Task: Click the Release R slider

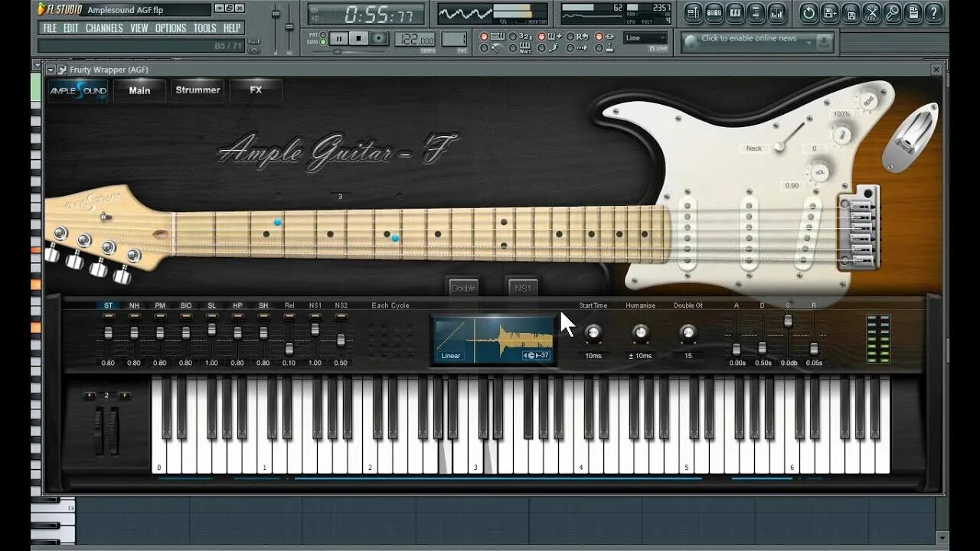Action: pos(814,349)
